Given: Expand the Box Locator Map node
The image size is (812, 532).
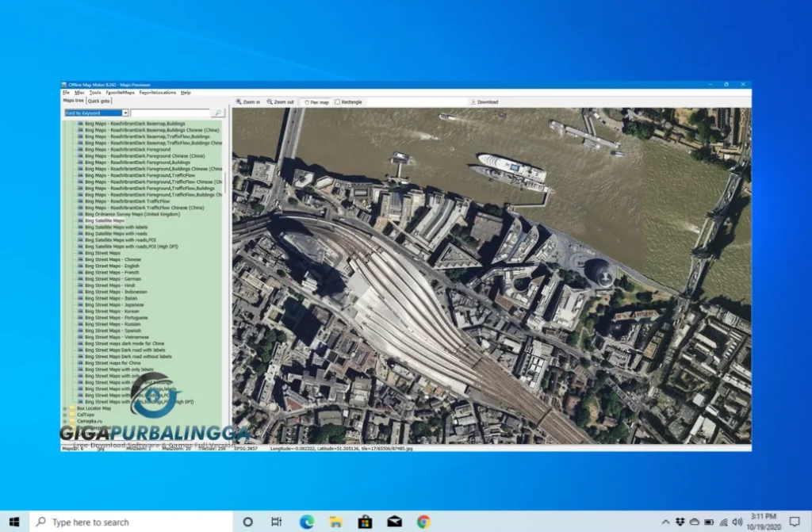Looking at the screenshot, I should 63,408.
